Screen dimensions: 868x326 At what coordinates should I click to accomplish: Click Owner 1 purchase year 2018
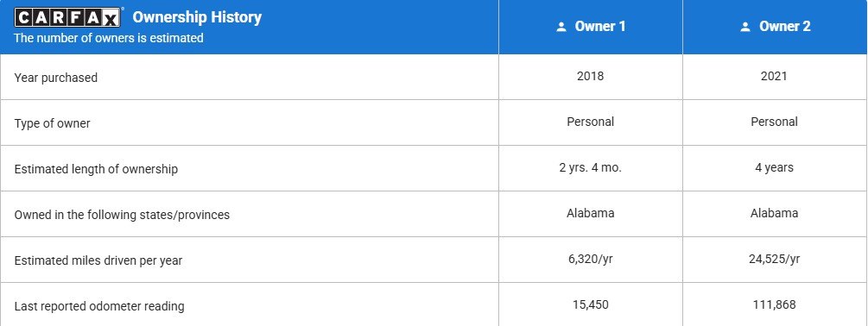pyautogui.click(x=590, y=76)
